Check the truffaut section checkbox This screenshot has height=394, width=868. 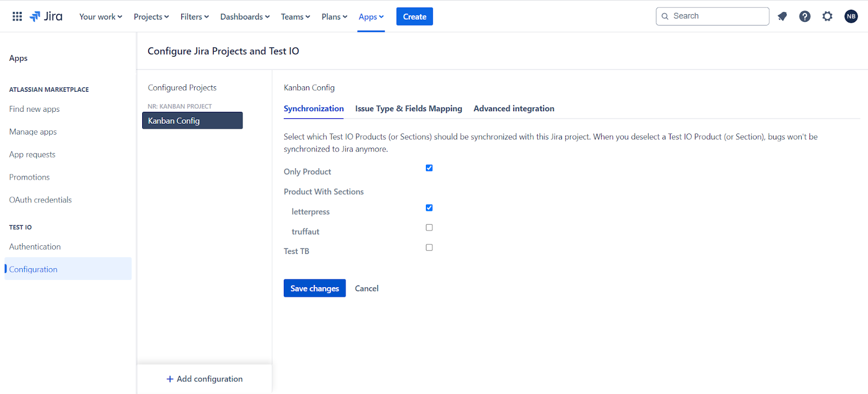429,227
